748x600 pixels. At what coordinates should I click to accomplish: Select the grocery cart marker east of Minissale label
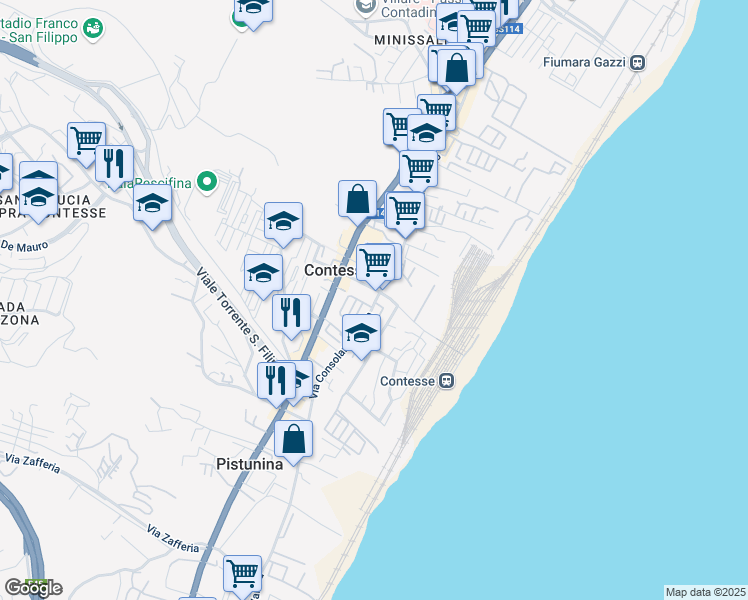click(x=476, y=31)
